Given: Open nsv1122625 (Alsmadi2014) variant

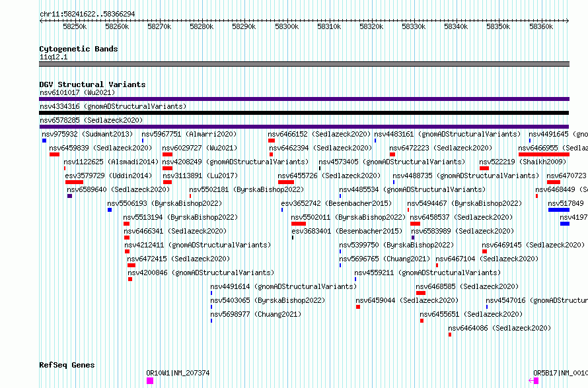Looking at the screenshot, I should pos(111,162).
